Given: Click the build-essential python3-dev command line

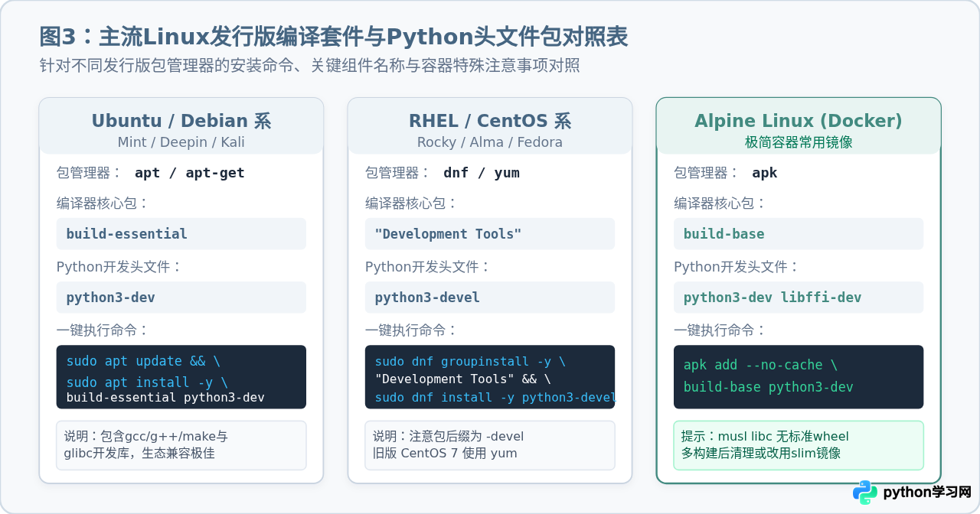Looking at the screenshot, I should tap(165, 398).
